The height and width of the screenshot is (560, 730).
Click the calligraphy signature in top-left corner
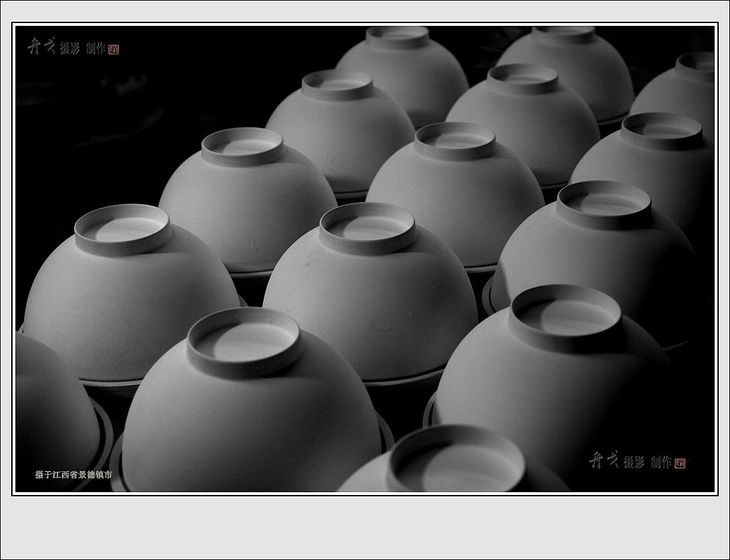tap(41, 46)
